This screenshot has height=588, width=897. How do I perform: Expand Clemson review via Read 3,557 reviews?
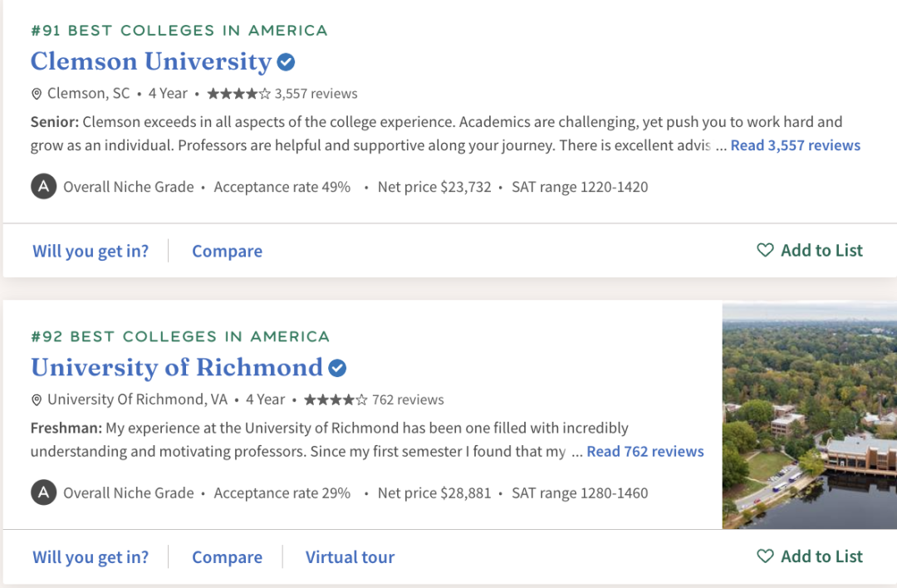click(x=795, y=145)
